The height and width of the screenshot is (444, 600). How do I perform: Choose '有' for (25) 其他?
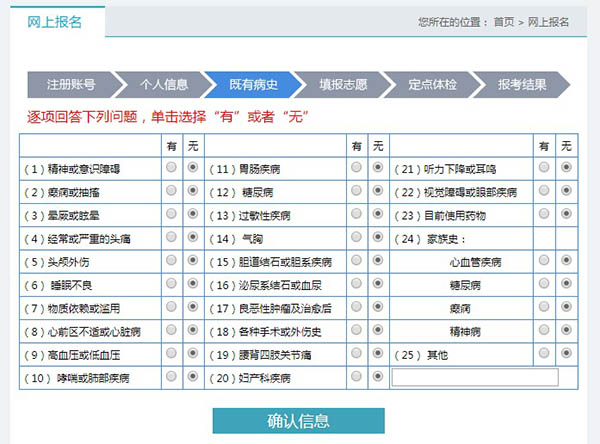tap(544, 354)
